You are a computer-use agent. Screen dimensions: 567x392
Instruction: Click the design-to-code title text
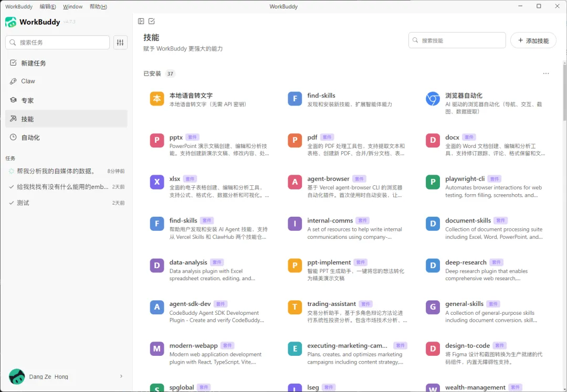pyautogui.click(x=468, y=346)
